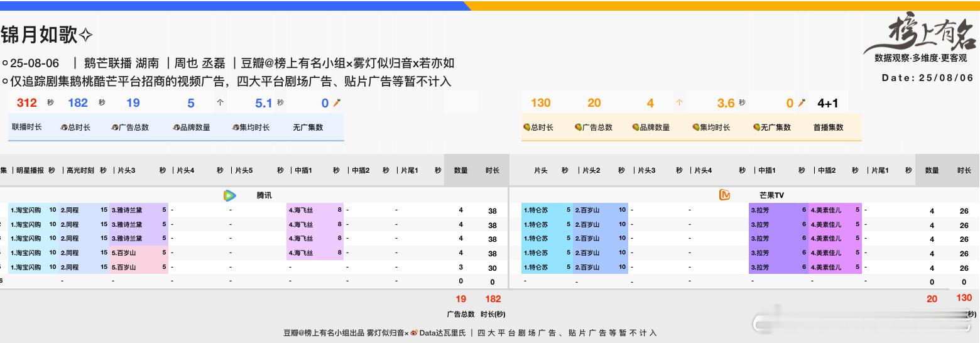
Task: Click penguin icon beside blue 总时长 label
Action: point(64,128)
